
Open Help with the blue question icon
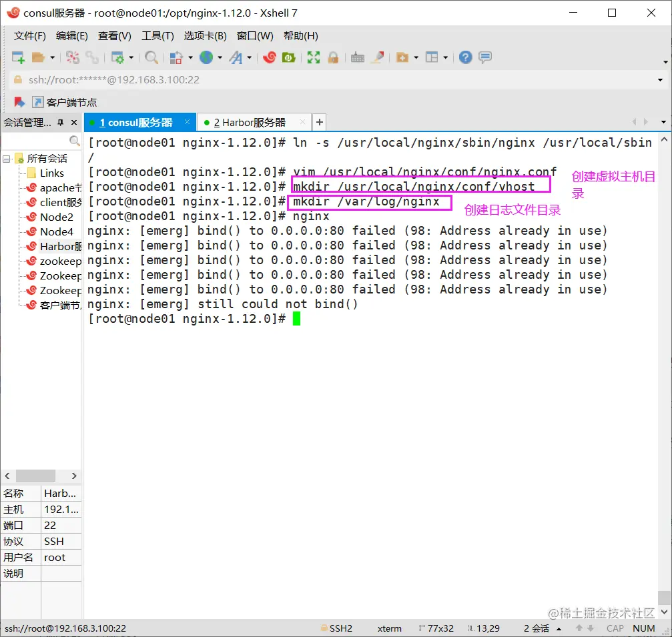pyautogui.click(x=465, y=57)
